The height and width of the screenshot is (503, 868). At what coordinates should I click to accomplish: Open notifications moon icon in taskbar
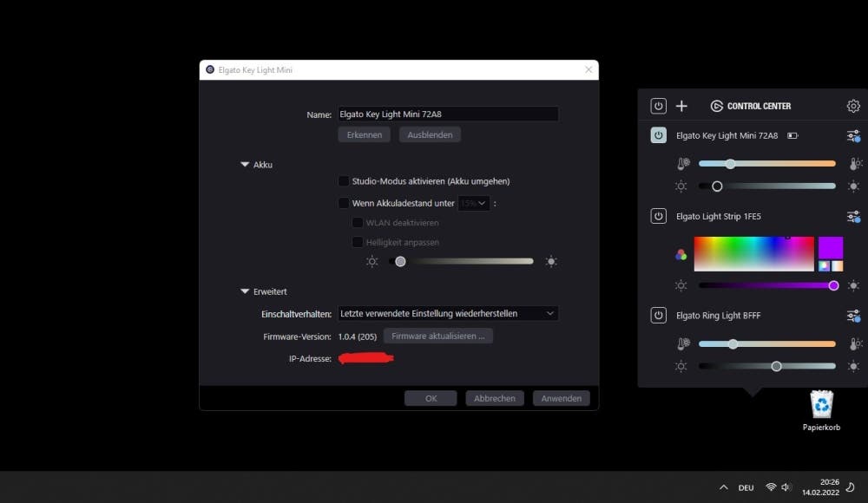click(x=851, y=487)
